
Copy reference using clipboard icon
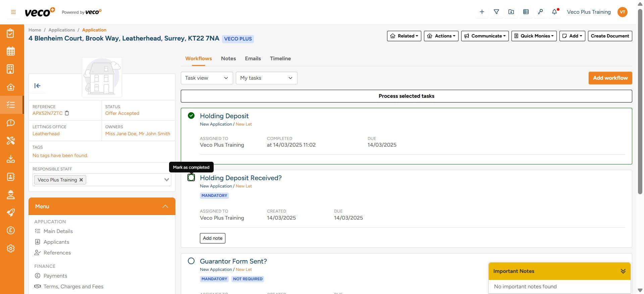(67, 113)
